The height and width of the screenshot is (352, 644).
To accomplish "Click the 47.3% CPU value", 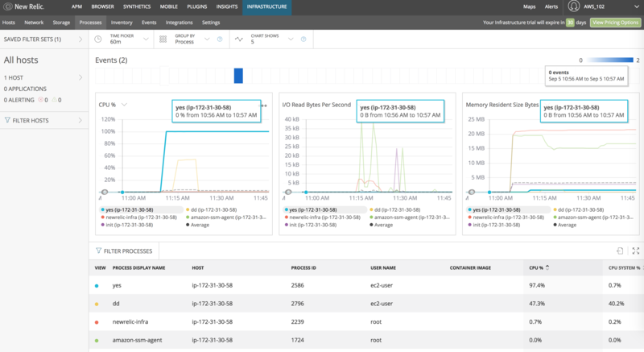I will tap(537, 304).
